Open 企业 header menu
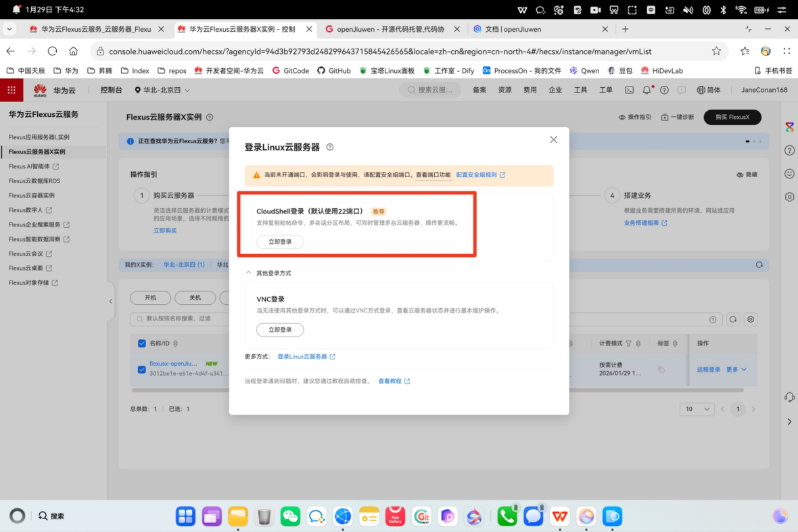 click(x=555, y=90)
